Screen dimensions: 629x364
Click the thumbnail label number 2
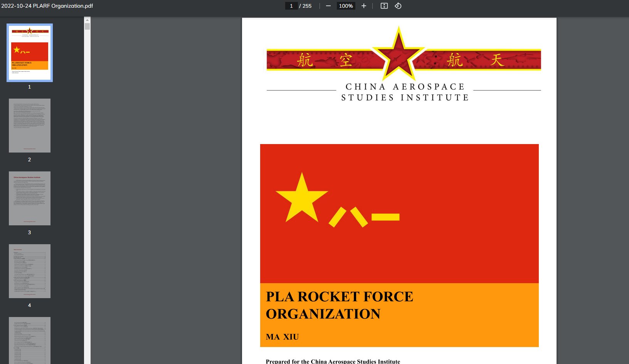tap(29, 159)
